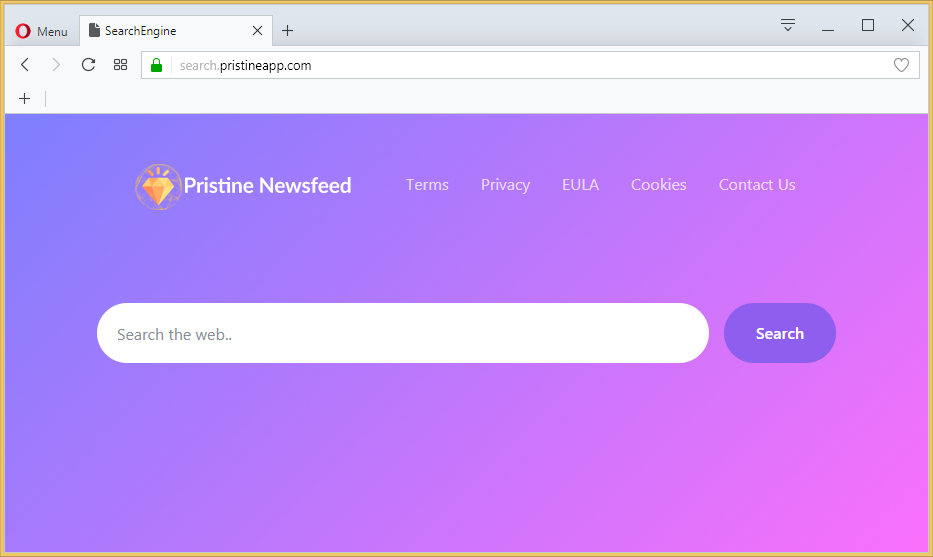Open a new tab with the plus icon

point(287,31)
